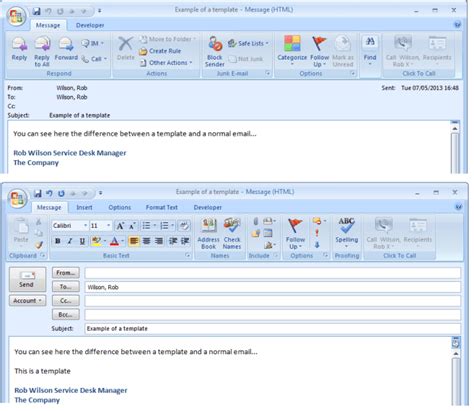Apply red font color
This screenshot has width=474, height=411.
tap(114, 241)
